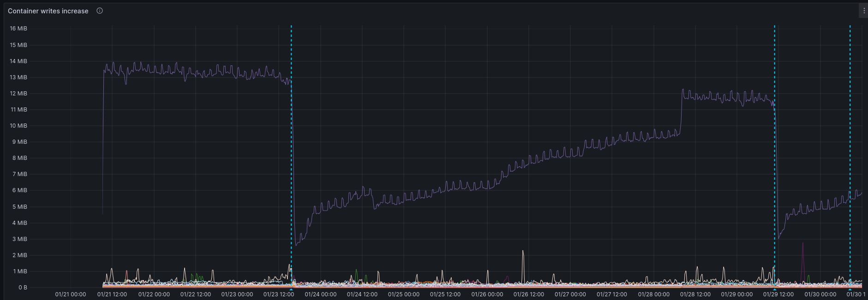The width and height of the screenshot is (868, 300).
Task: Click the 01/25 12:00 time label
Action: tap(445, 294)
